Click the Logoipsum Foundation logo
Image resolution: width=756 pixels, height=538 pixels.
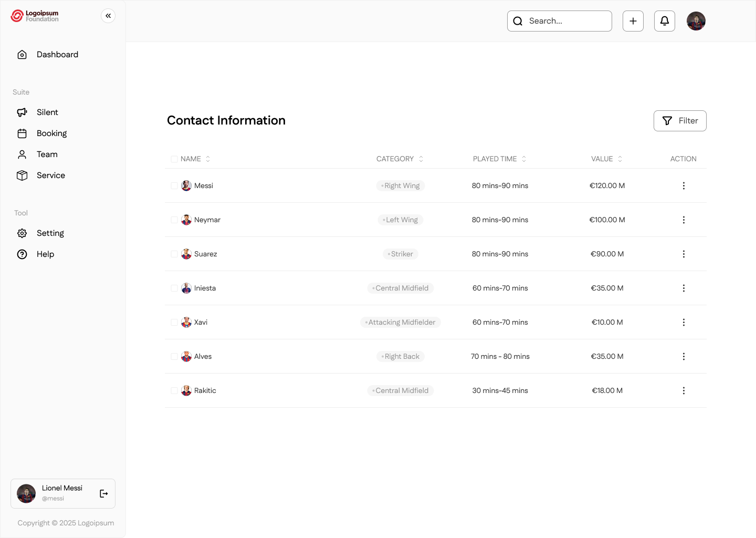(x=35, y=16)
